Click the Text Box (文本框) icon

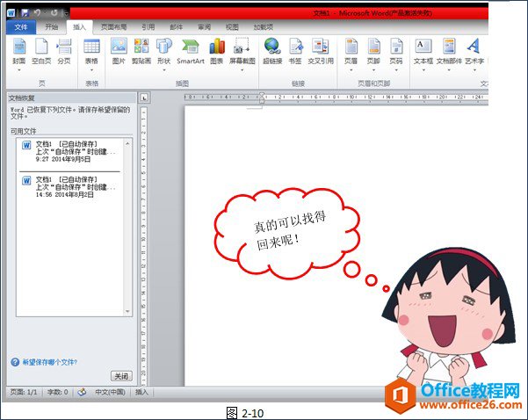click(x=423, y=47)
